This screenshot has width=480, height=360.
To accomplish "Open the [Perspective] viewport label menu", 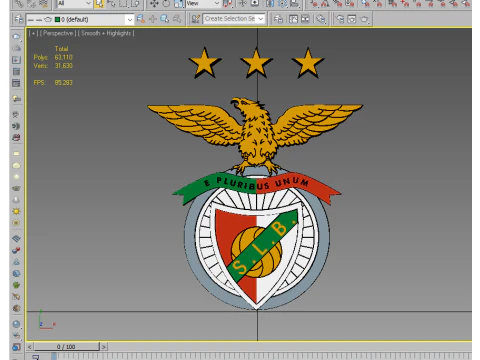I will (58, 33).
